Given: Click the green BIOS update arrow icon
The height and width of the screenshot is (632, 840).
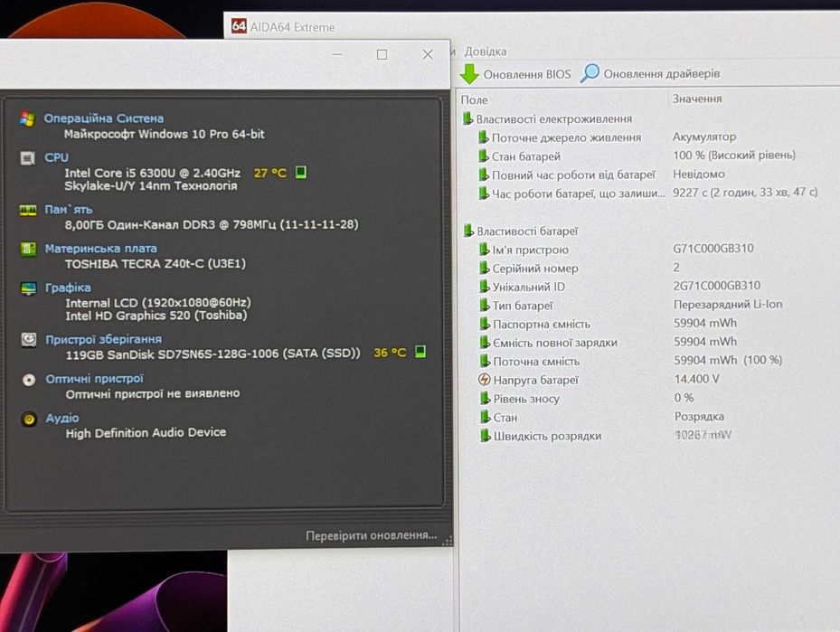Looking at the screenshot, I should [x=469, y=74].
